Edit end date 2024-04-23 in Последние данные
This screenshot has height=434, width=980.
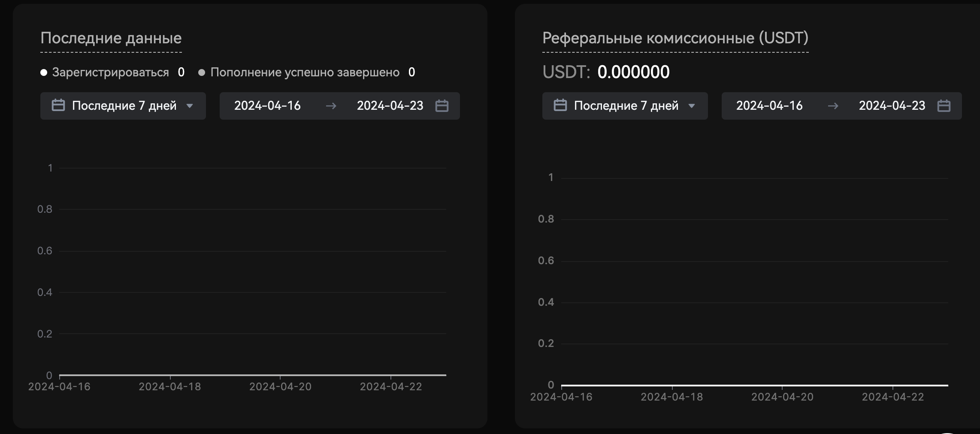pos(390,106)
